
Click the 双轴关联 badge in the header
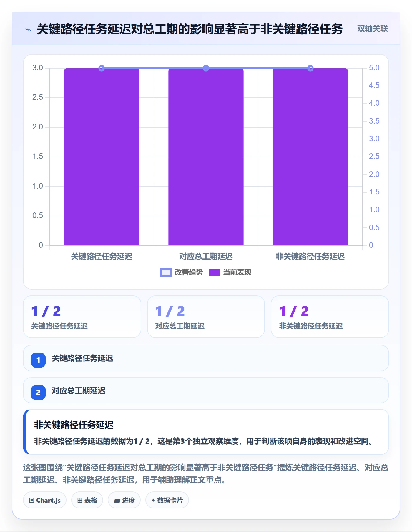372,29
